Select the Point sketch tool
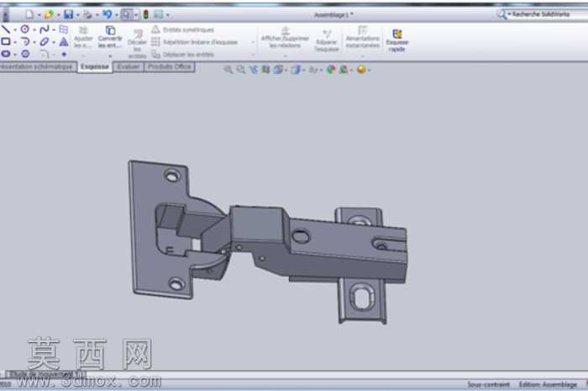This screenshot has height=391, width=588. 64,54
